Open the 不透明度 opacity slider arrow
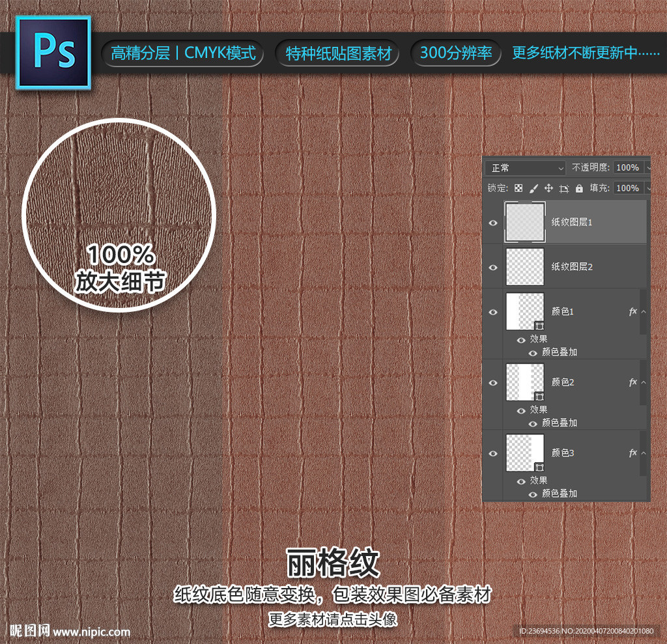The height and width of the screenshot is (644, 667). 648,168
